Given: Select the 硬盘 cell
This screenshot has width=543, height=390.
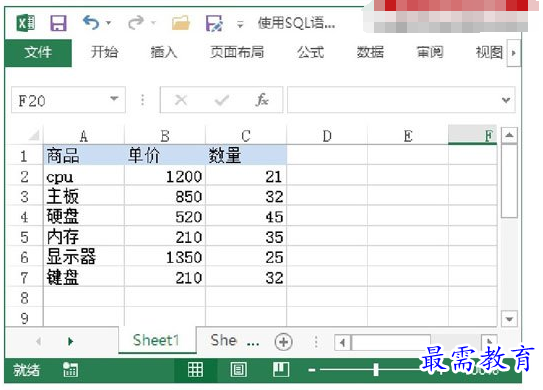Looking at the screenshot, I should [x=84, y=216].
